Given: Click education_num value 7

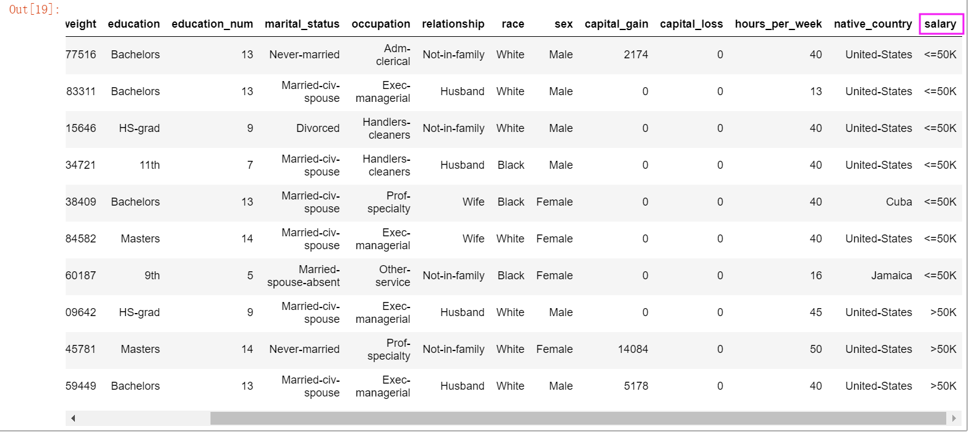Looking at the screenshot, I should click(x=250, y=165).
